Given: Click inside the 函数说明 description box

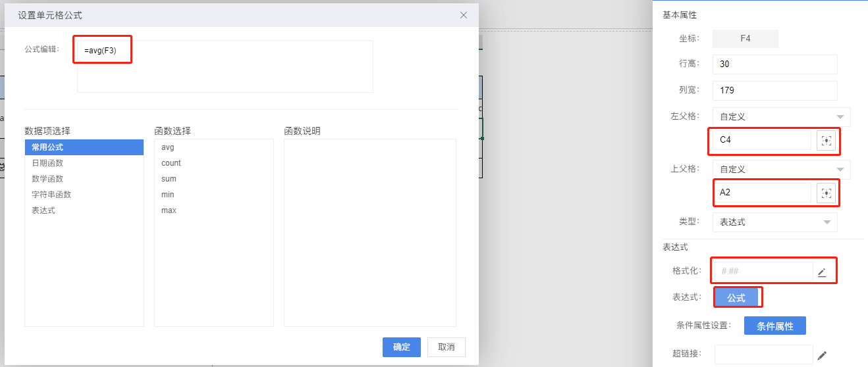Looking at the screenshot, I should (x=370, y=233).
